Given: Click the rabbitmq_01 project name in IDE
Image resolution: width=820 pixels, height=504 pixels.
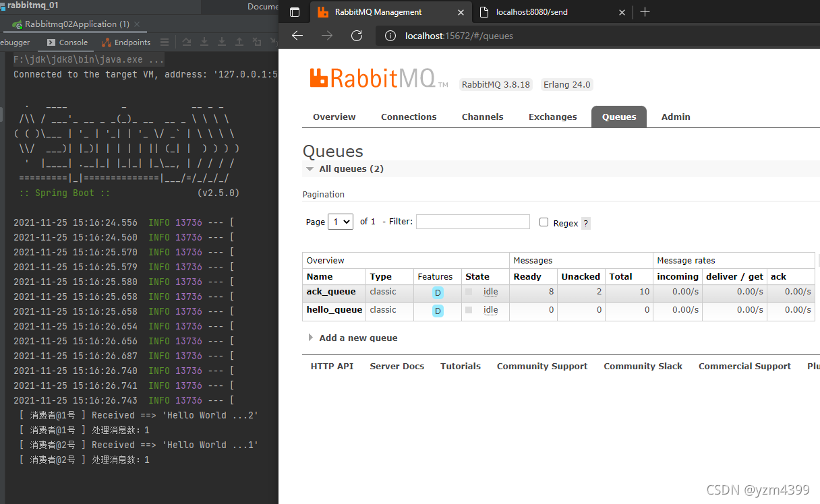Looking at the screenshot, I should click(32, 5).
